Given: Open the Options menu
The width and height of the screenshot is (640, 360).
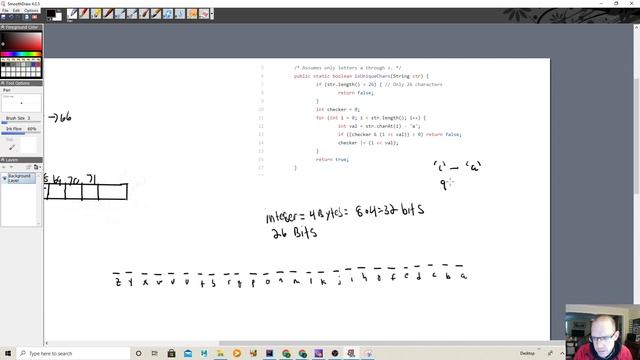Looking at the screenshot, I should click(31, 10).
